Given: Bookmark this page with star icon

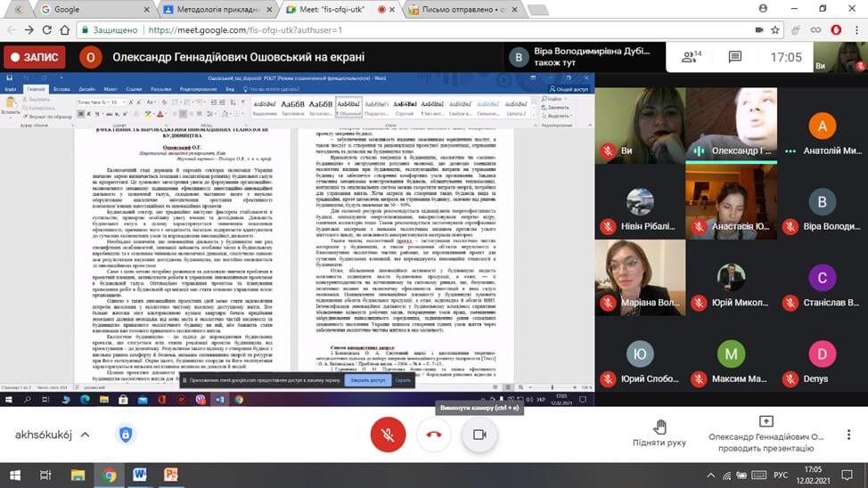Looking at the screenshot, I should 814,29.
